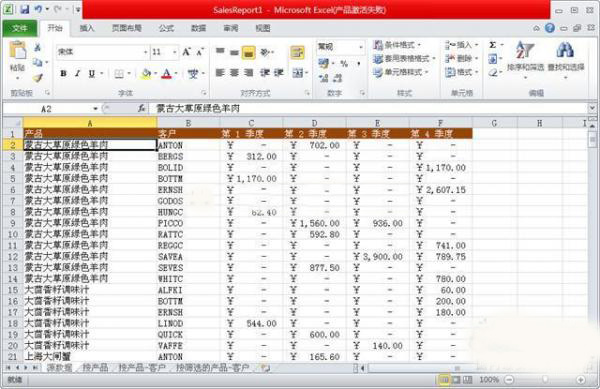Select column B header
This screenshot has height=389, width=600.
(188, 123)
